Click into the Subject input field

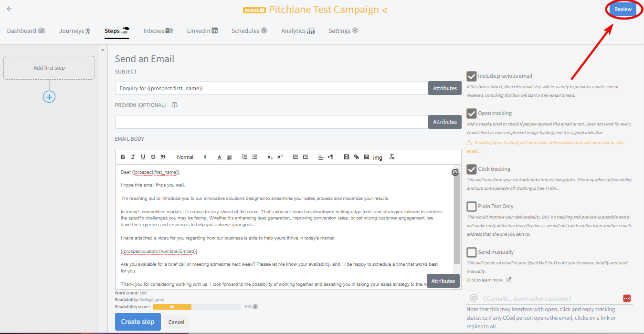coord(272,88)
